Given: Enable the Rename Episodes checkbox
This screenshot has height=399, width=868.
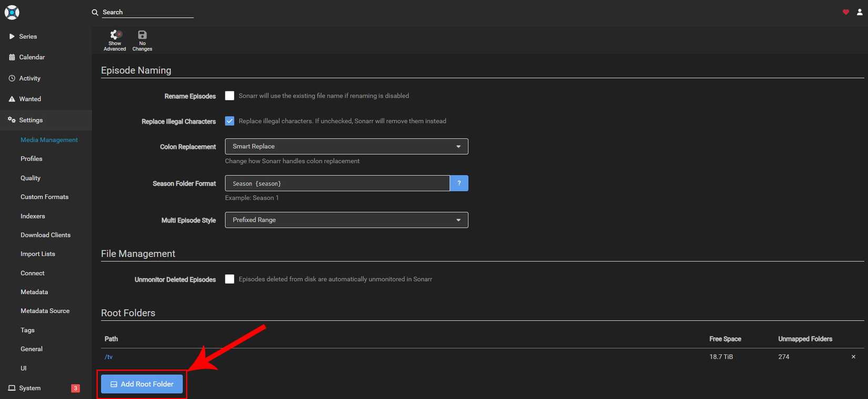Looking at the screenshot, I should click(229, 96).
